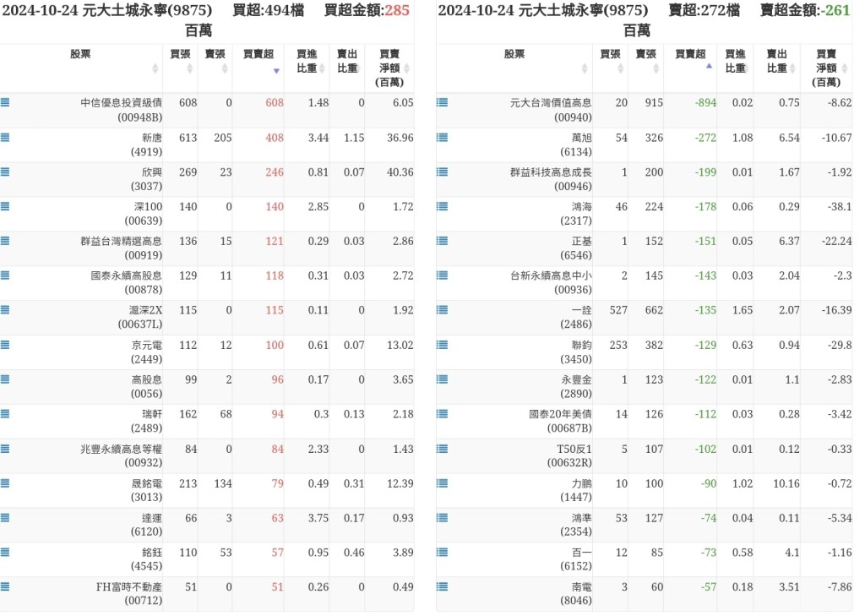This screenshot has width=865, height=616.
Task: Click the list icon beside 萬旭 (6134)
Action: tap(442, 137)
